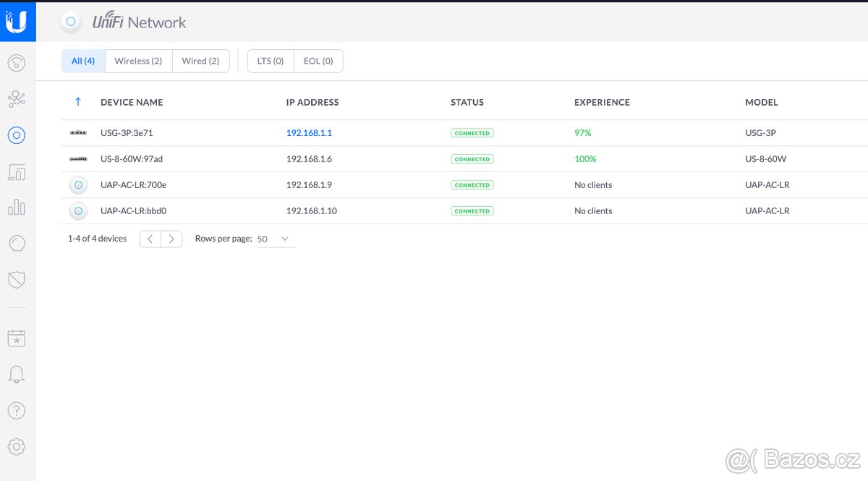Open the Rows per page dropdown

coord(275,239)
